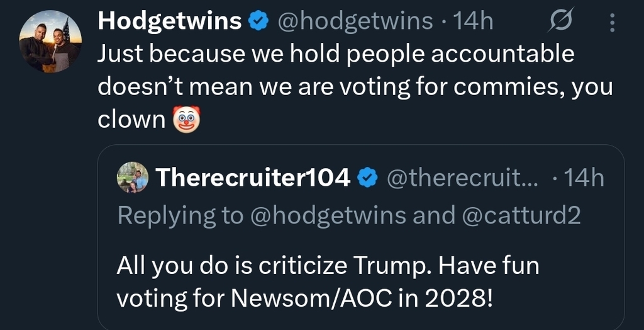Click the Hodgetwins profile picture

[50, 42]
